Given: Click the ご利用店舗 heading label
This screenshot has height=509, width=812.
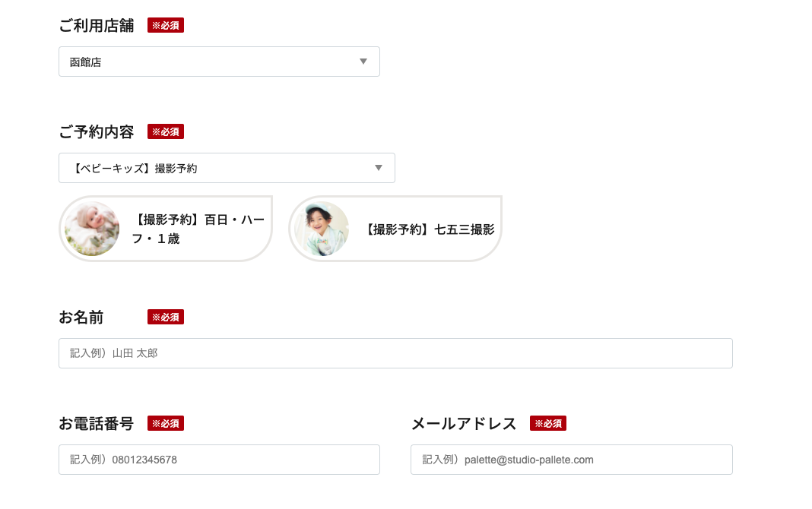Looking at the screenshot, I should (x=97, y=25).
